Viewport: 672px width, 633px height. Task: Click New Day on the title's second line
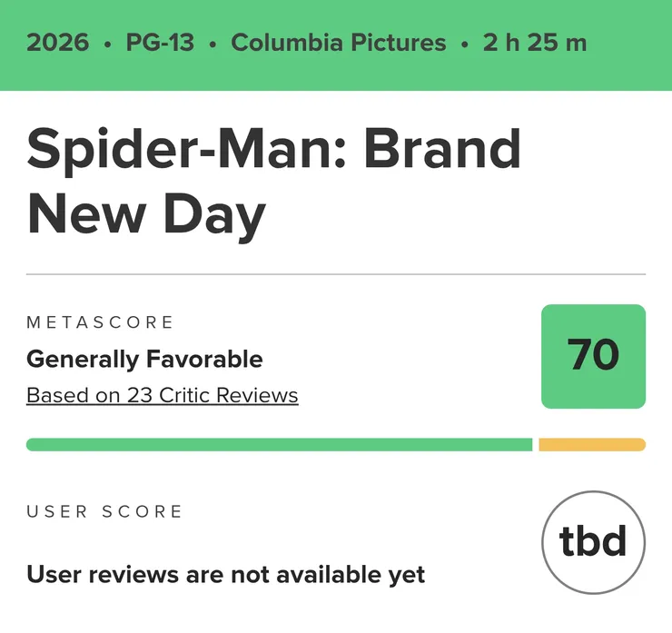point(146,214)
